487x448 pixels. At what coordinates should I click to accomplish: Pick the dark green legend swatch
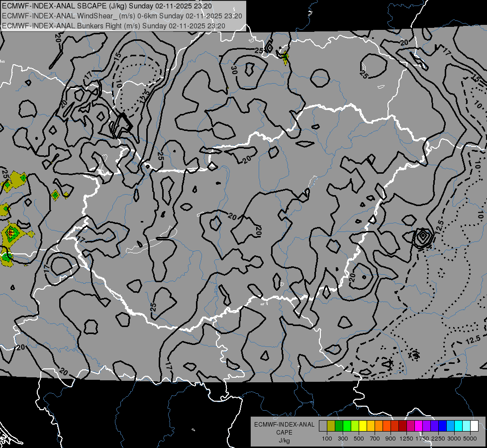339,426
